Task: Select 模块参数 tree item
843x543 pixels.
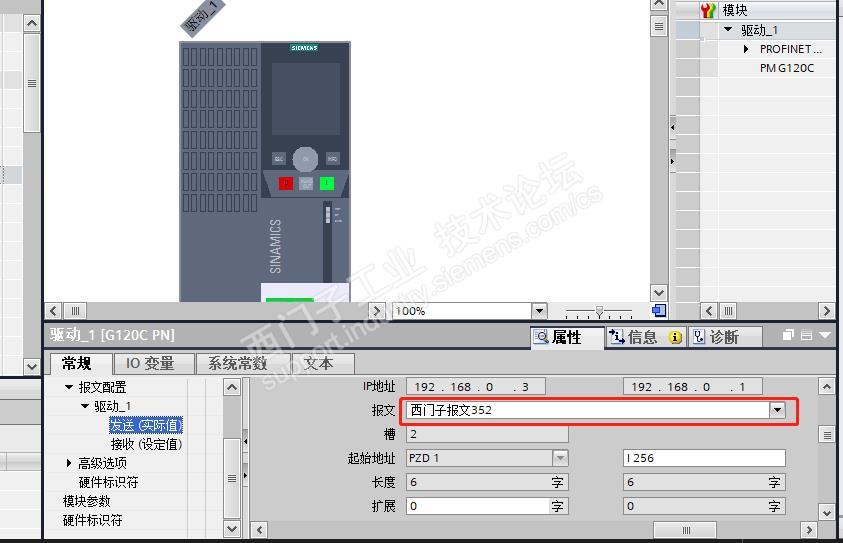Action: pos(87,501)
